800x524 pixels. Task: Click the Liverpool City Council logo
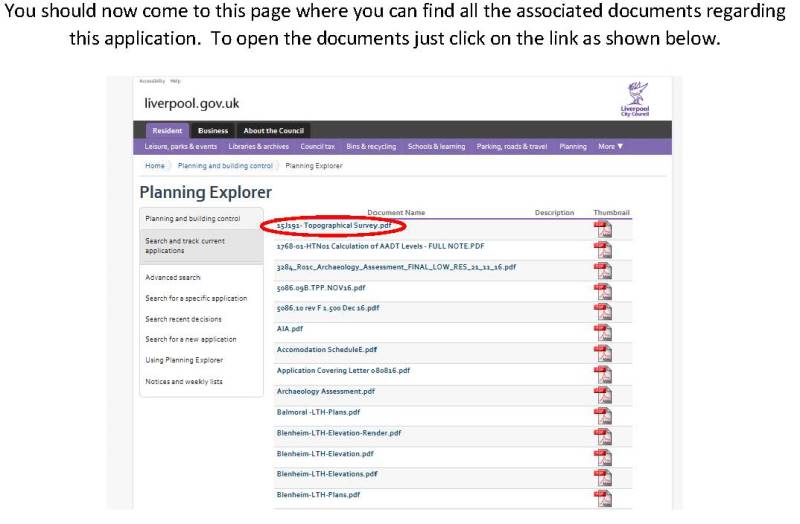point(635,99)
